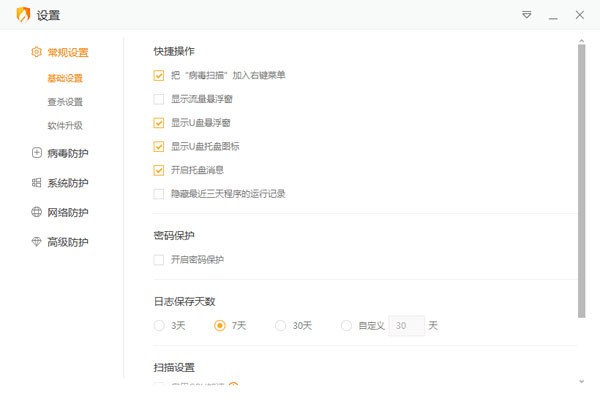Viewport: 600px width, 400px height.
Task: Click the 病毒防护 shield icon
Action: tap(37, 153)
